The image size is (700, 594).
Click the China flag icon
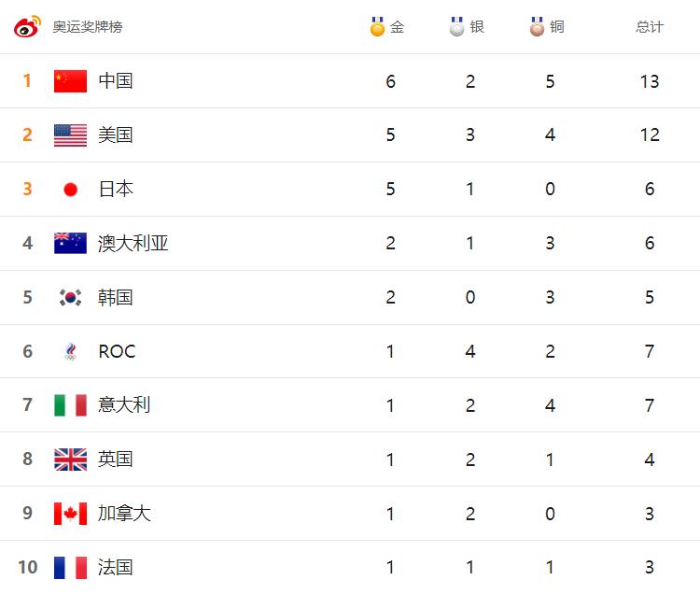[x=71, y=81]
